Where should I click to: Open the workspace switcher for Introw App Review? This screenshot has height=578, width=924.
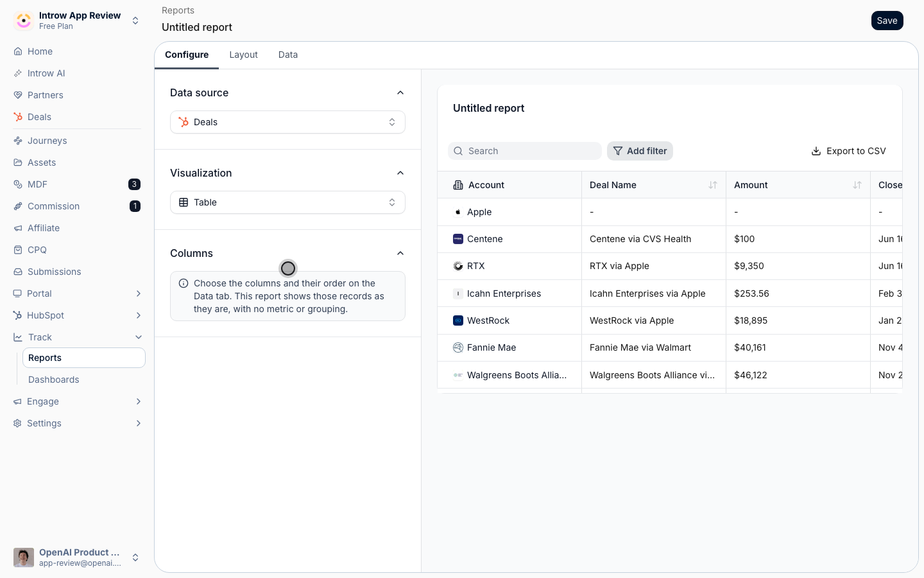point(77,21)
